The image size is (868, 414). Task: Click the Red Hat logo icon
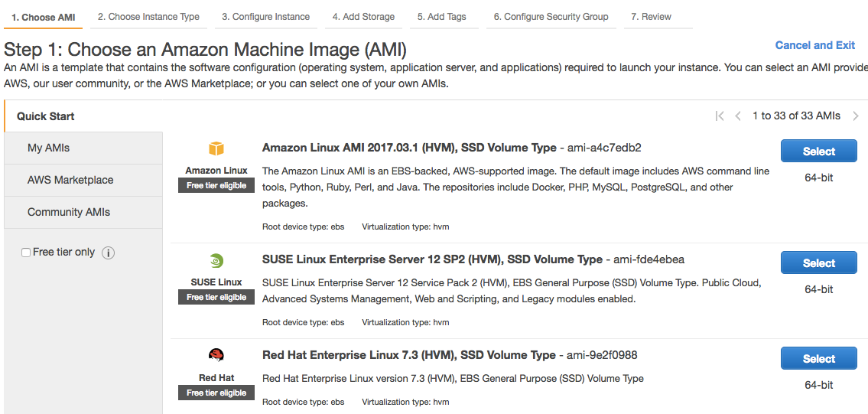(216, 355)
